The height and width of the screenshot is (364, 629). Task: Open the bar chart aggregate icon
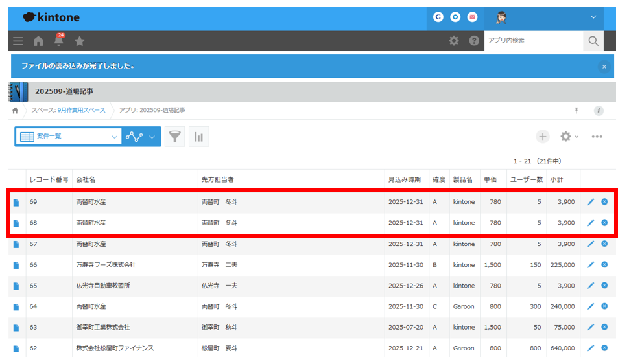[198, 137]
